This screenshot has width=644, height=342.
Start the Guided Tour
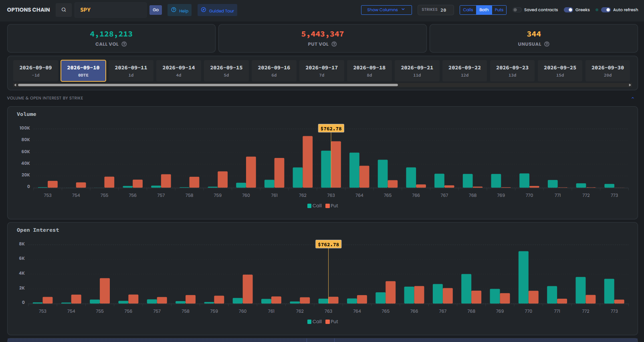217,10
